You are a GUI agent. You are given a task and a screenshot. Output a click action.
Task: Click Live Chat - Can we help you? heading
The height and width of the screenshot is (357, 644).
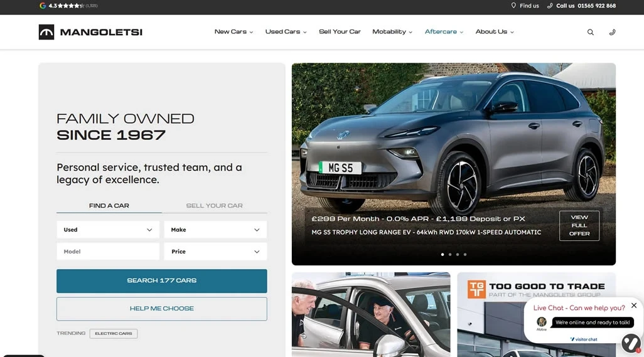[x=579, y=308]
